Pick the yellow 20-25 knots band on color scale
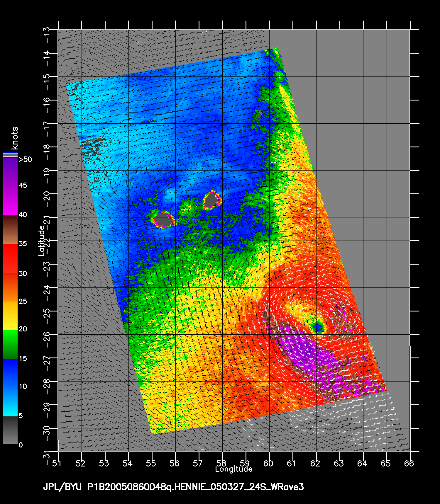440x504 pixels. click(10, 316)
